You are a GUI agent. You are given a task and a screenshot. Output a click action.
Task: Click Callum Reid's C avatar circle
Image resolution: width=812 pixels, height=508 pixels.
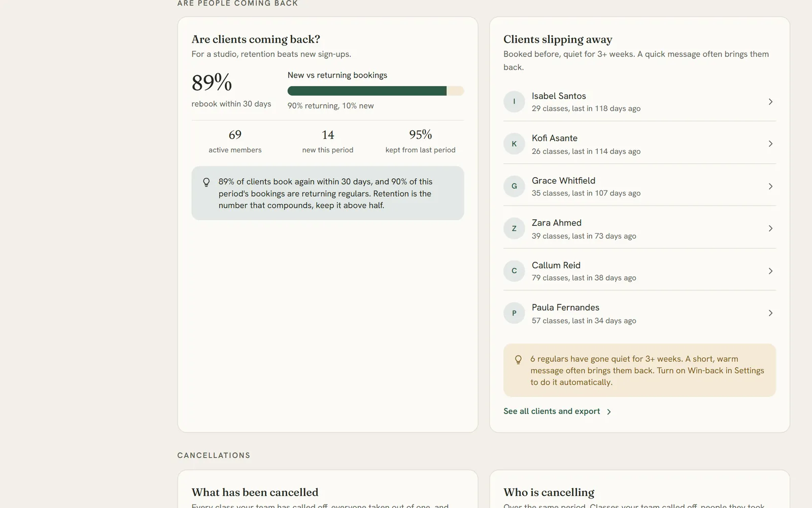coord(514,271)
